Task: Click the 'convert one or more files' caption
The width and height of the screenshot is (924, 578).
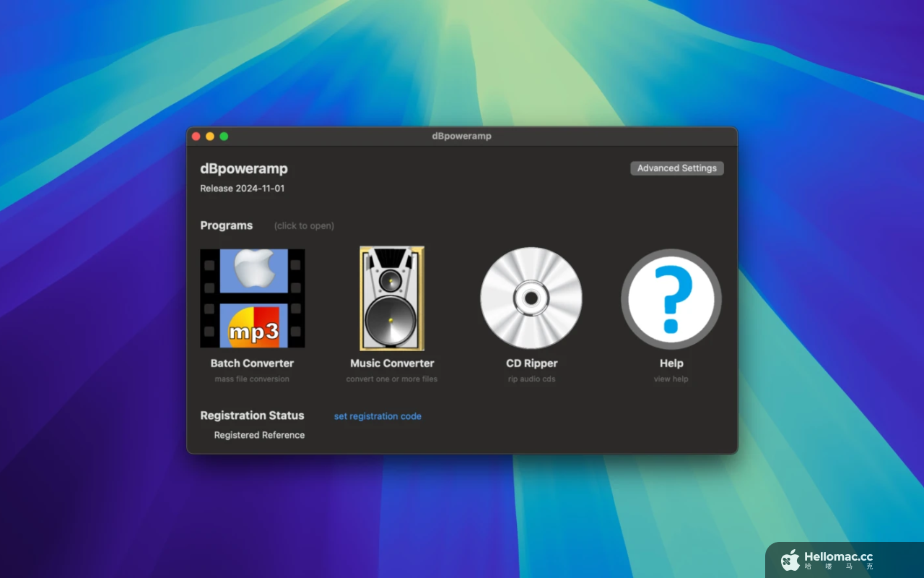Action: click(x=392, y=379)
